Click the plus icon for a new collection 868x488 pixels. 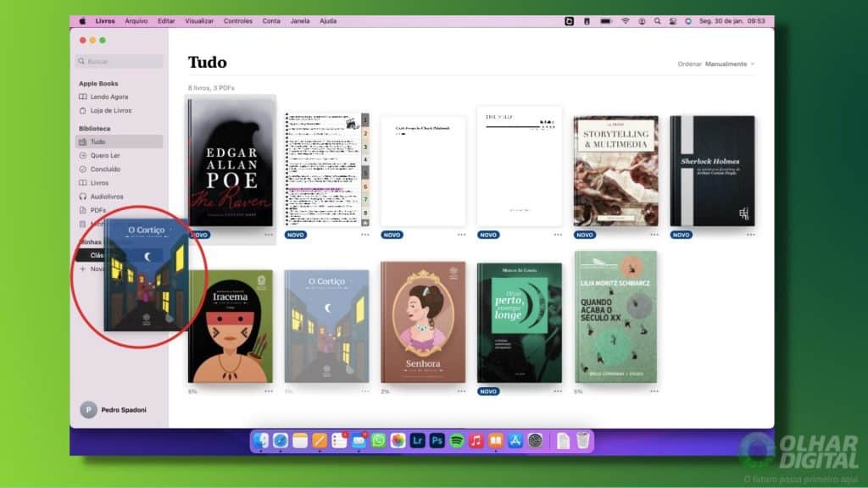click(x=82, y=269)
